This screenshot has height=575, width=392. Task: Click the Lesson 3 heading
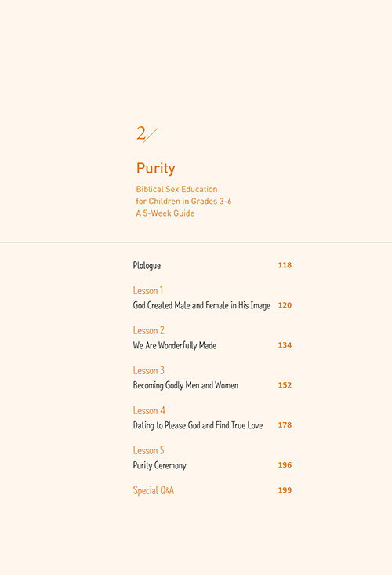point(148,370)
